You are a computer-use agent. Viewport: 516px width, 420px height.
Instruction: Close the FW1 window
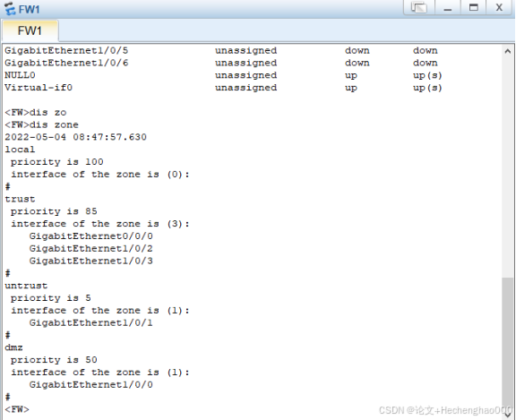[x=499, y=7]
